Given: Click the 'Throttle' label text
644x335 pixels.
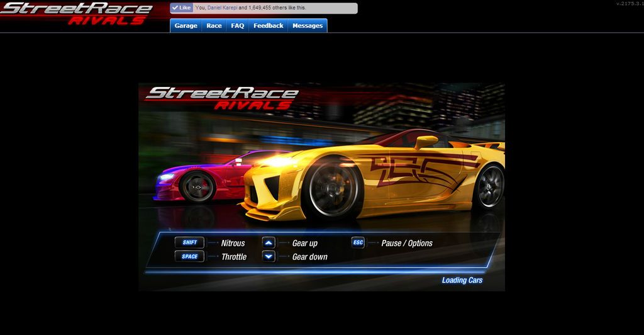Looking at the screenshot, I should pos(234,257).
